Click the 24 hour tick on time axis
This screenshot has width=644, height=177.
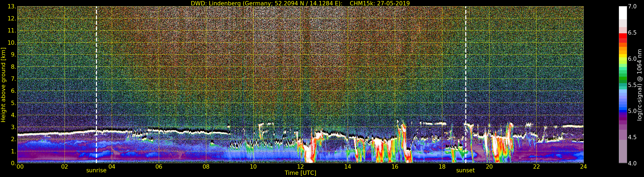pyautogui.click(x=583, y=167)
